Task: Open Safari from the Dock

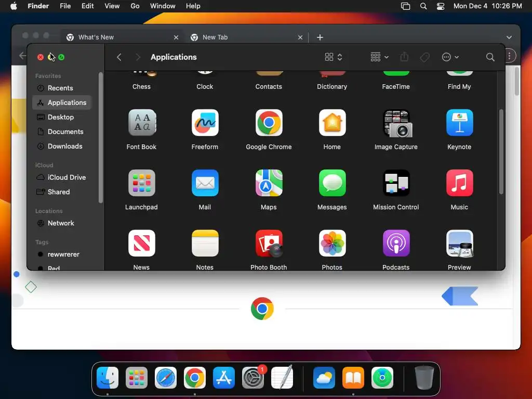Action: pos(166,378)
